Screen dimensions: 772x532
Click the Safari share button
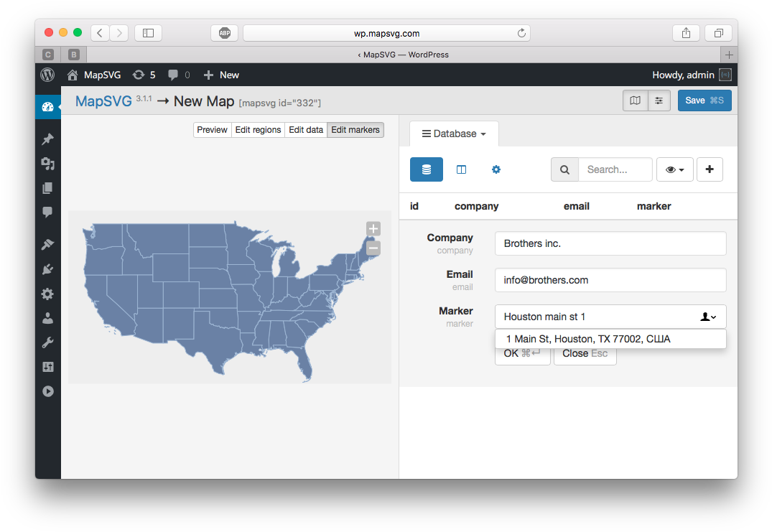(x=686, y=33)
